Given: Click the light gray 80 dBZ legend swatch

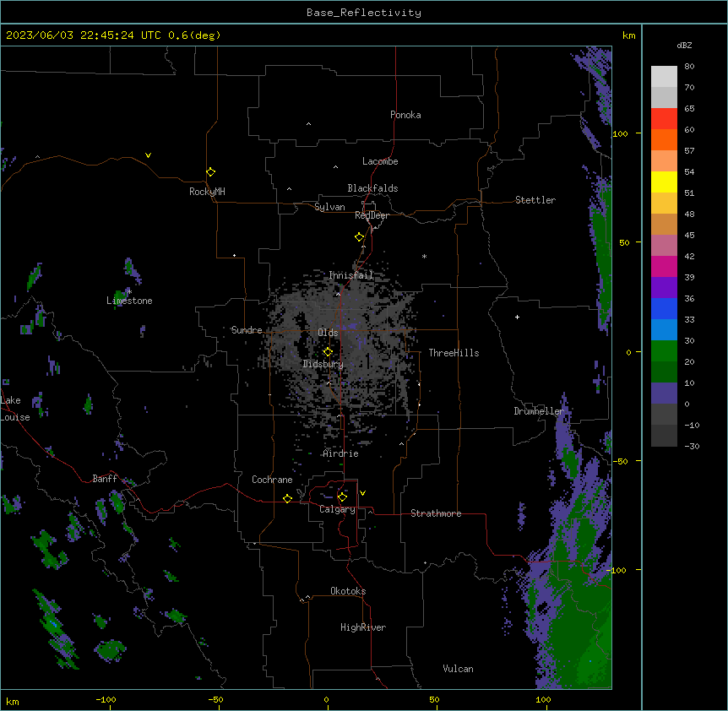Looking at the screenshot, I should 664,77.
